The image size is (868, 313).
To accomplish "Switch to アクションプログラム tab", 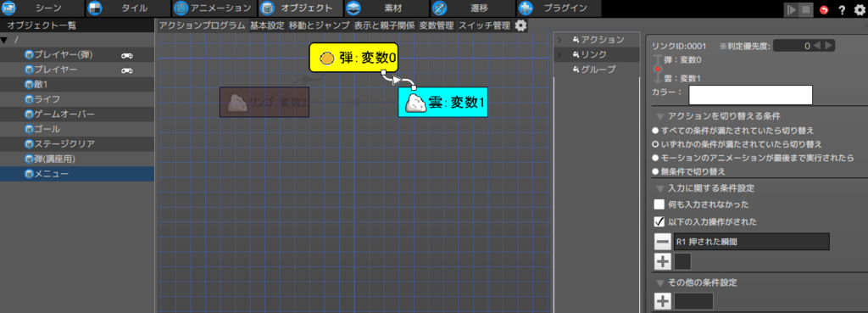I will click(202, 25).
